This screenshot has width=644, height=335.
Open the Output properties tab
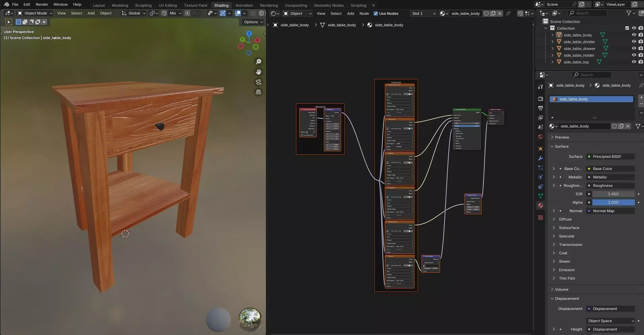541,108
